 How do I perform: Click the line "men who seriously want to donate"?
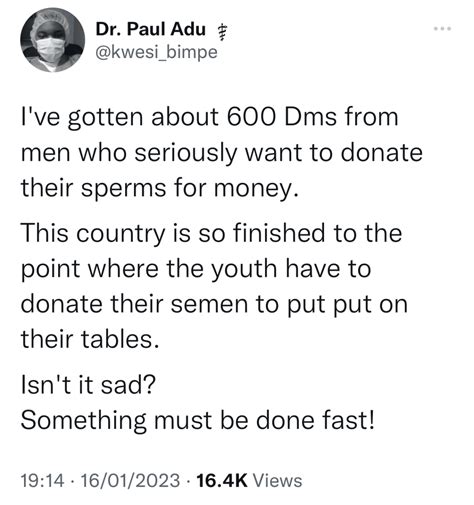222,153
